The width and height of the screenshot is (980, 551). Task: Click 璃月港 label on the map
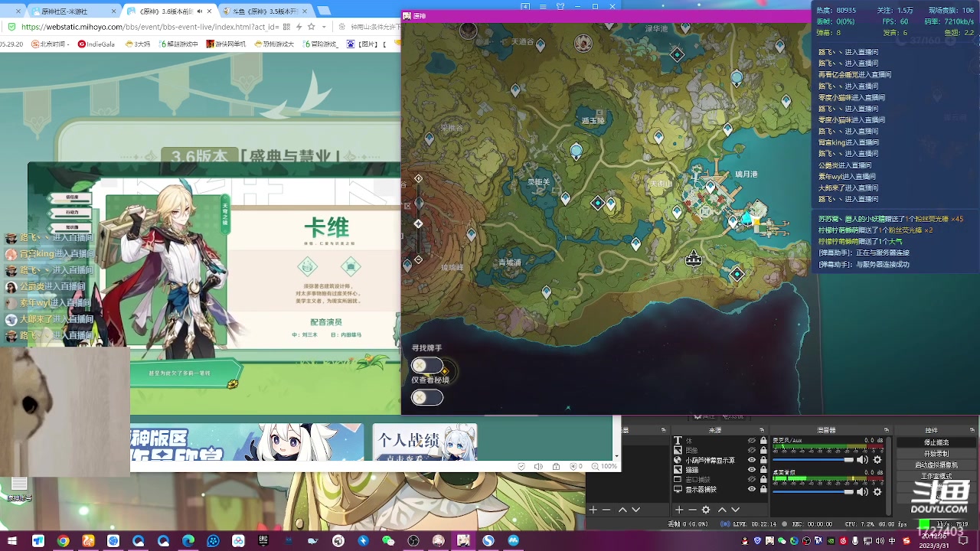(746, 174)
